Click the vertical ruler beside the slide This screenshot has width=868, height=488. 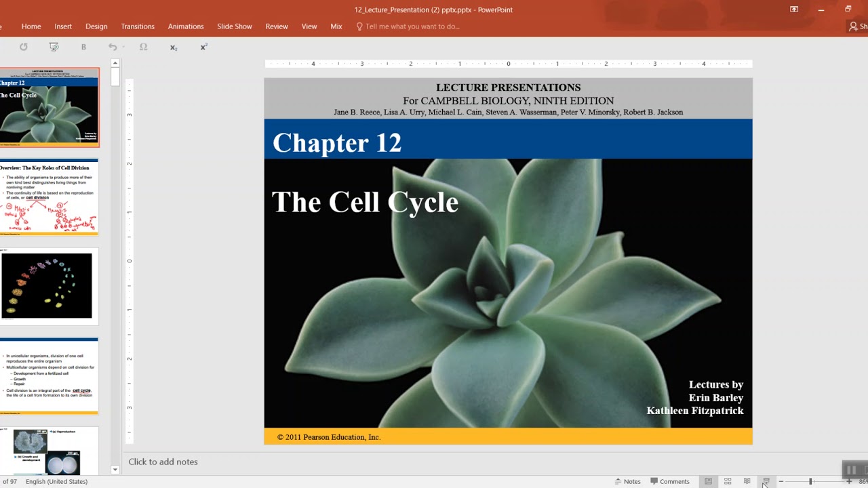click(x=130, y=261)
